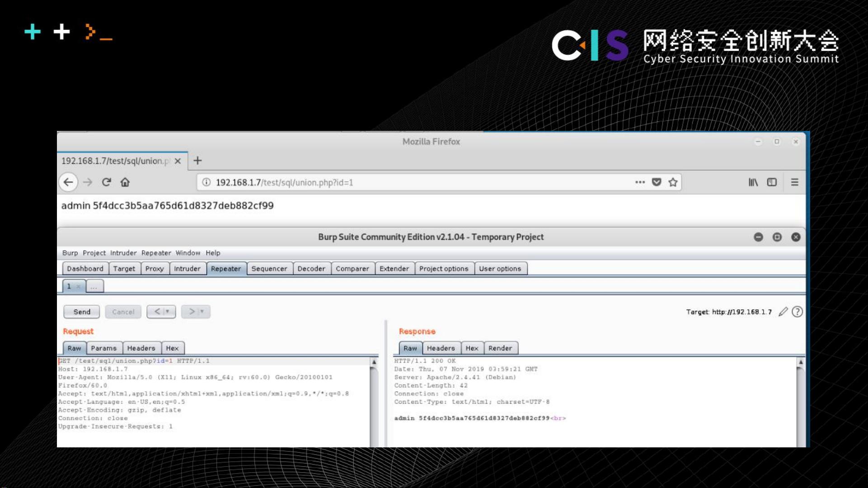Switch to Intruder tab
This screenshot has height=488, width=868.
(x=187, y=269)
